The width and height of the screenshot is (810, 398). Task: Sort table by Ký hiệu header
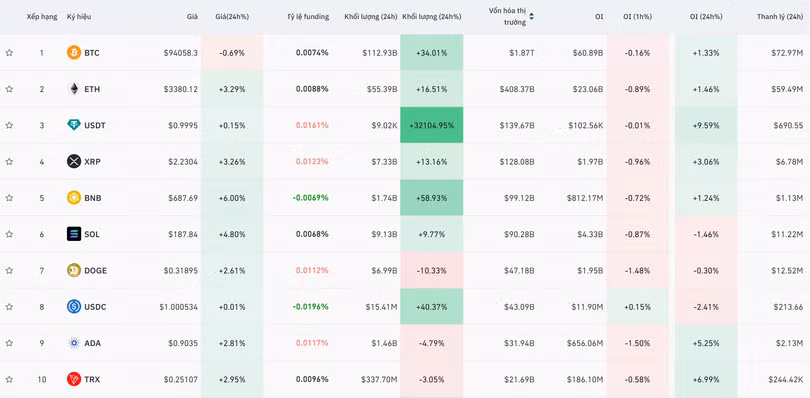[79, 17]
